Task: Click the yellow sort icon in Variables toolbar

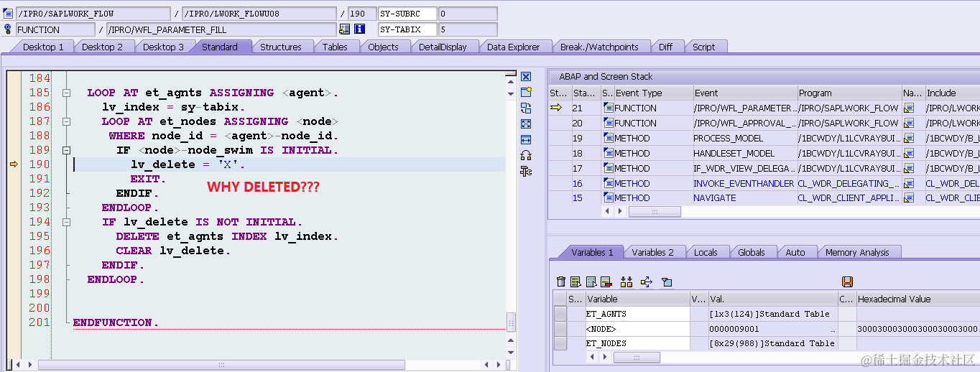Action: pyautogui.click(x=627, y=282)
